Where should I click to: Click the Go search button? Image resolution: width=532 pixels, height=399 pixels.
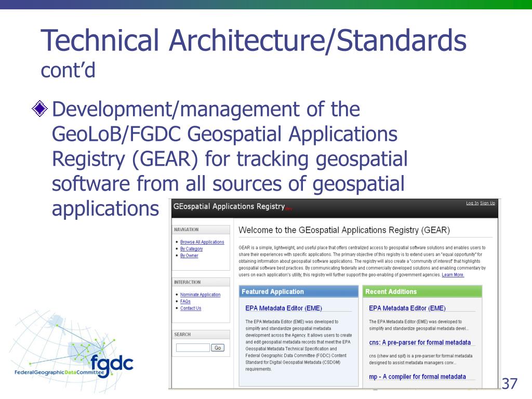point(218,348)
